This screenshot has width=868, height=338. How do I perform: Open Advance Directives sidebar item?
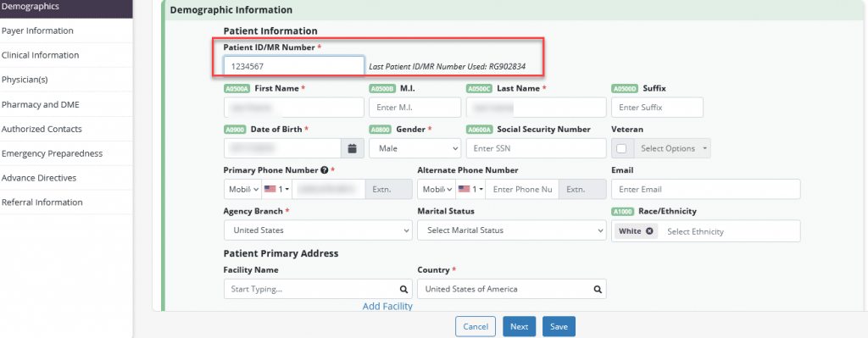tap(39, 178)
